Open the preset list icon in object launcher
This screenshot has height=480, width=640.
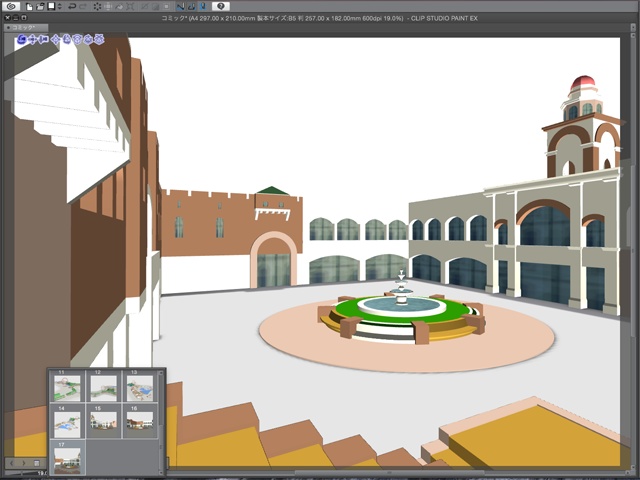pyautogui.click(x=37, y=463)
